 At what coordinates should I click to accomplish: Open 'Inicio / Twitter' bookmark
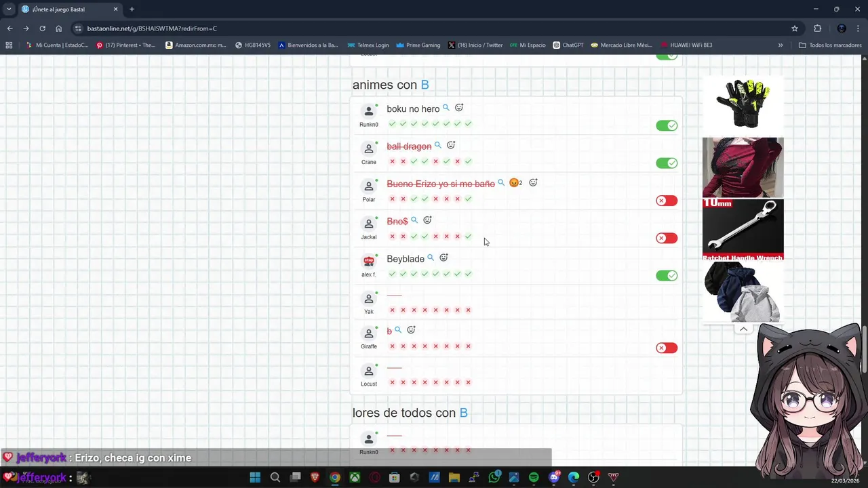pos(475,45)
